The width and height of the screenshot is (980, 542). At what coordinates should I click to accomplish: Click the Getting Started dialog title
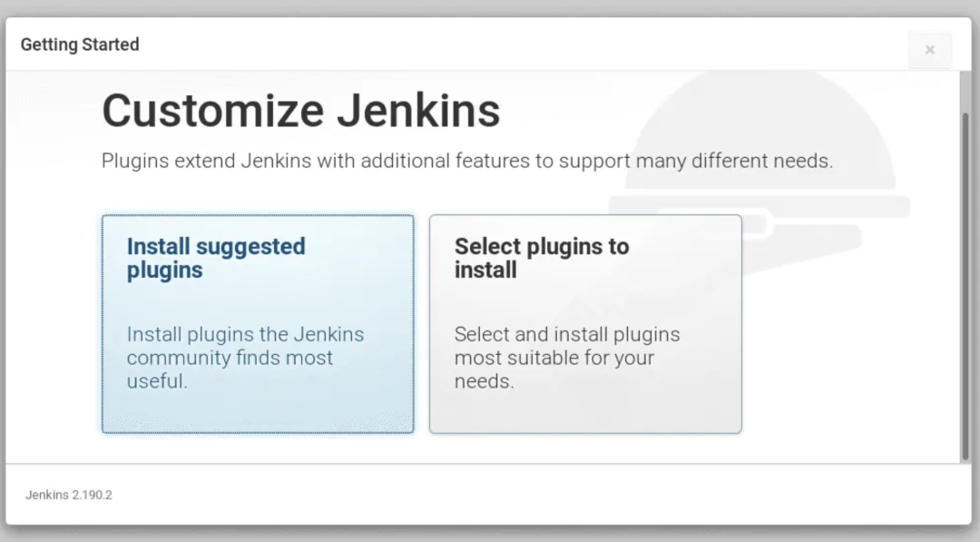coord(80,44)
